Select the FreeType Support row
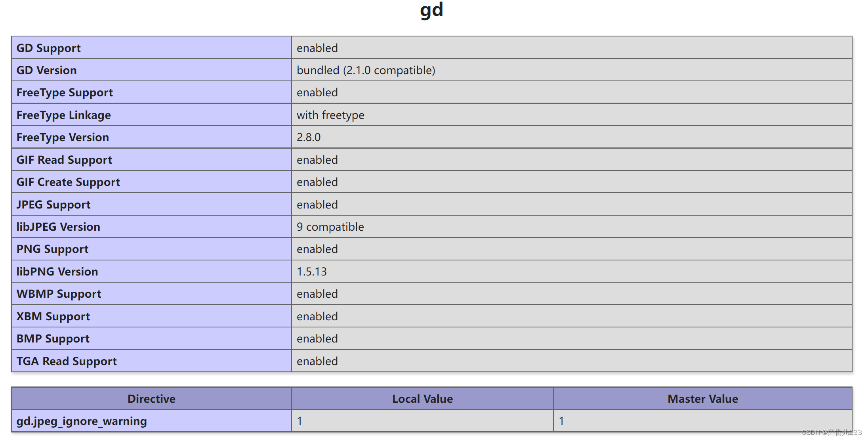The height and width of the screenshot is (440, 868). click(65, 92)
